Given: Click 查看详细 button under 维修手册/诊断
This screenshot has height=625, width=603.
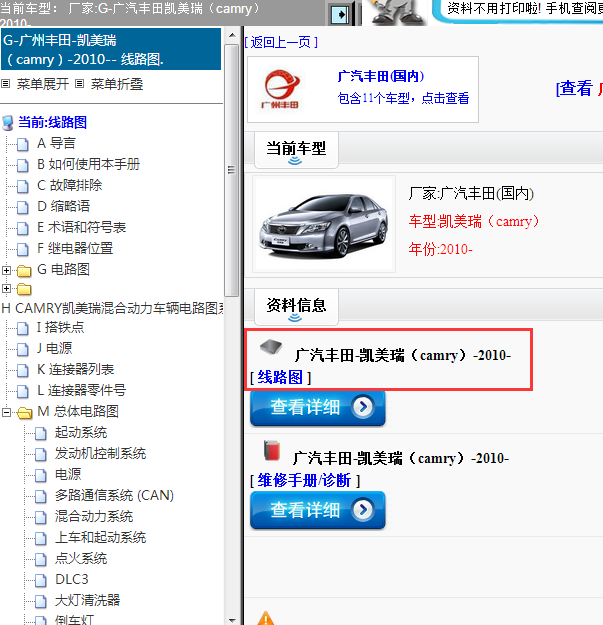Looking at the screenshot, I should (x=318, y=510).
